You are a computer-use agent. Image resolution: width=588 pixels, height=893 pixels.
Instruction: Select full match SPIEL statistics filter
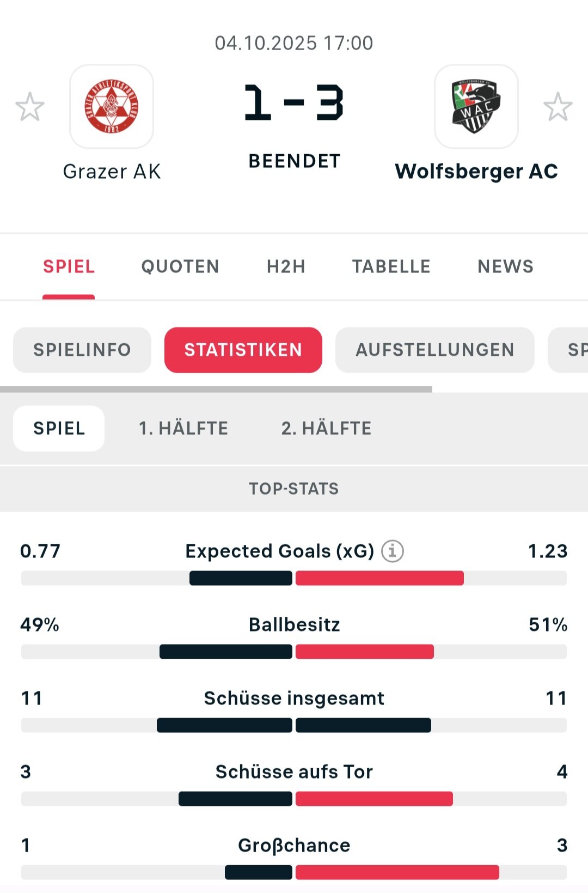coord(59,428)
